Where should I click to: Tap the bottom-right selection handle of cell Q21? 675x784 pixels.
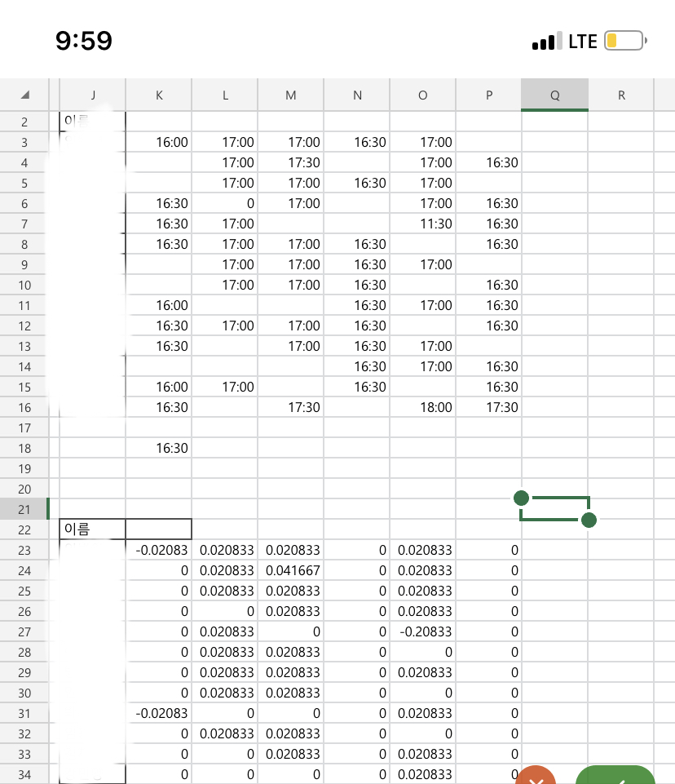click(589, 520)
